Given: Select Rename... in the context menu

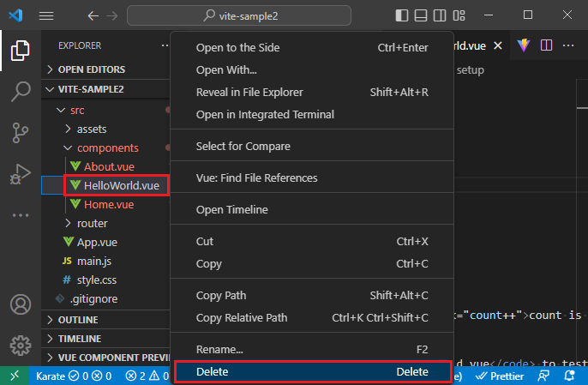Looking at the screenshot, I should [219, 350].
